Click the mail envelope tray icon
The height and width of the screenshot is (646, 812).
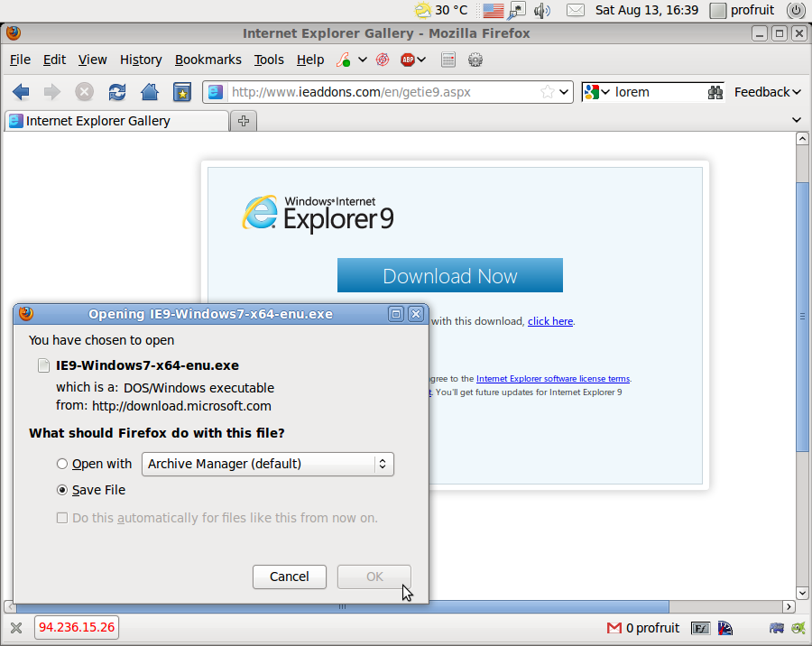(576, 10)
